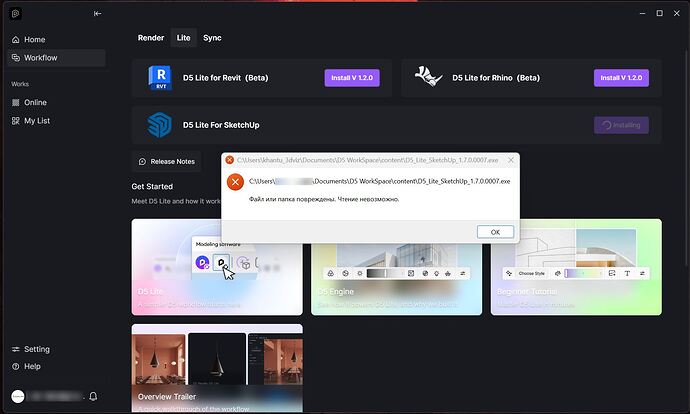This screenshot has width=690, height=414.
Task: Switch to the Sync tab
Action: [212, 38]
